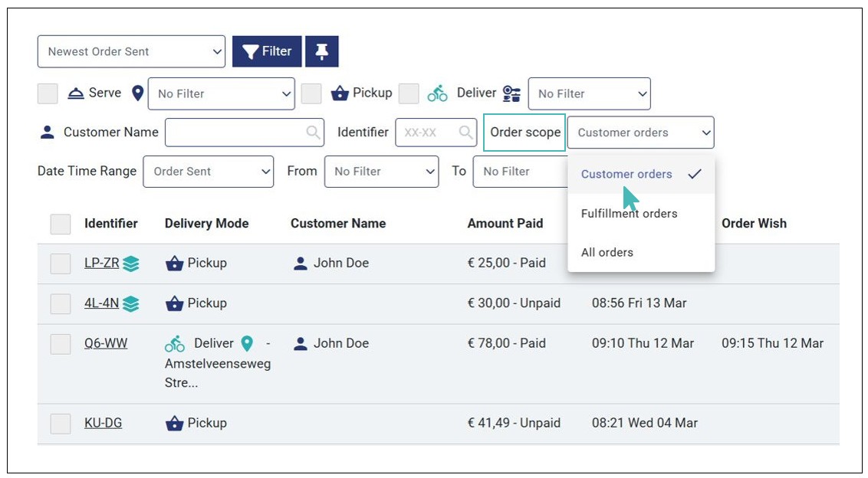Viewport: 868px width, 478px height.
Task: Click into the Customer Name input field
Action: [x=234, y=133]
